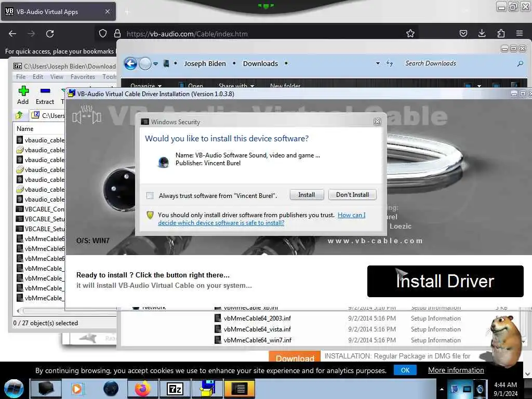This screenshot has width=532, height=399.
Task: Click Install in Windows Security dialog
Action: 307,195
